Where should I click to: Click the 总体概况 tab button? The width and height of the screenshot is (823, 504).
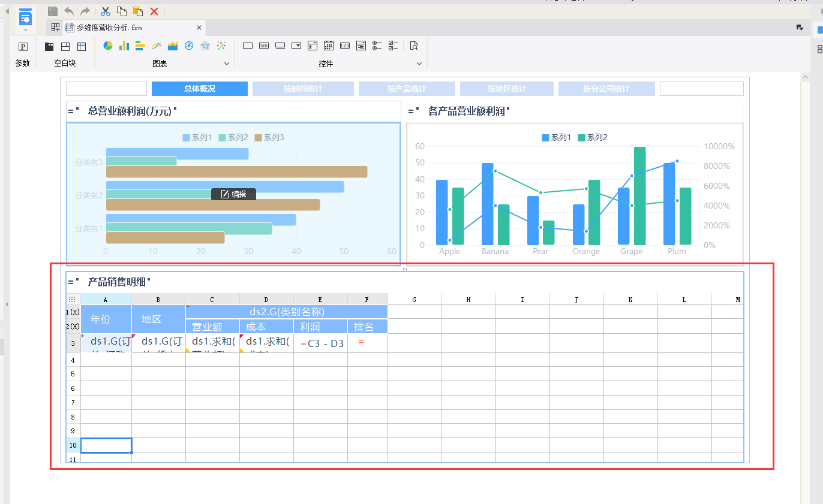coord(200,89)
